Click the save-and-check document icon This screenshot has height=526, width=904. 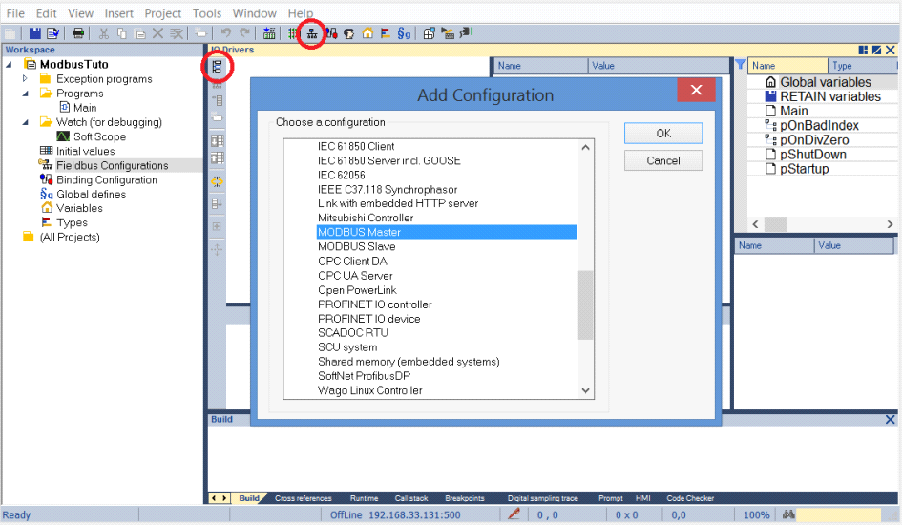coord(53,33)
